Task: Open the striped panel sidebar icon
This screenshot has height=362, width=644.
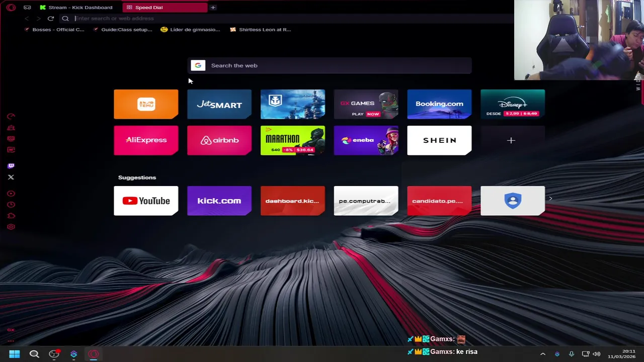Action: (11, 139)
